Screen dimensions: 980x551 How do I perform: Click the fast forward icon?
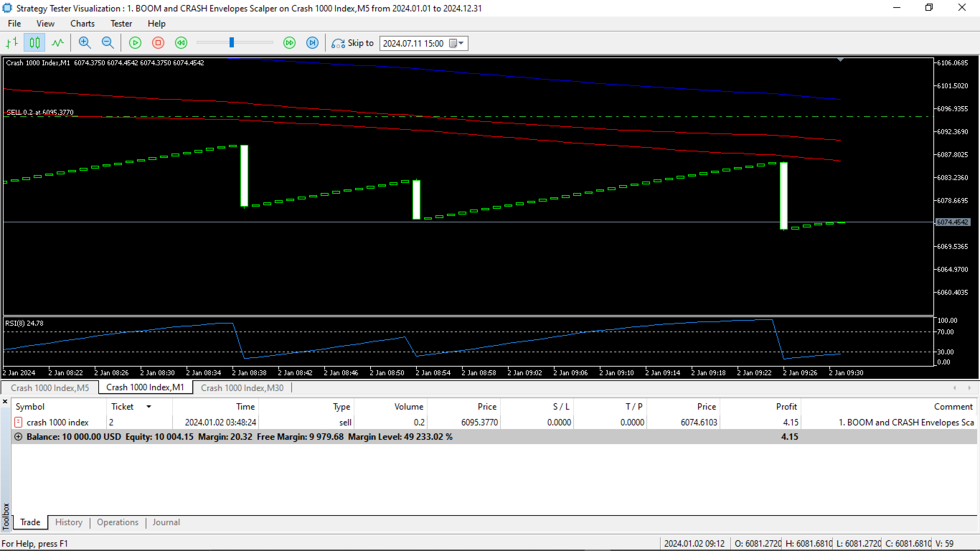click(289, 43)
